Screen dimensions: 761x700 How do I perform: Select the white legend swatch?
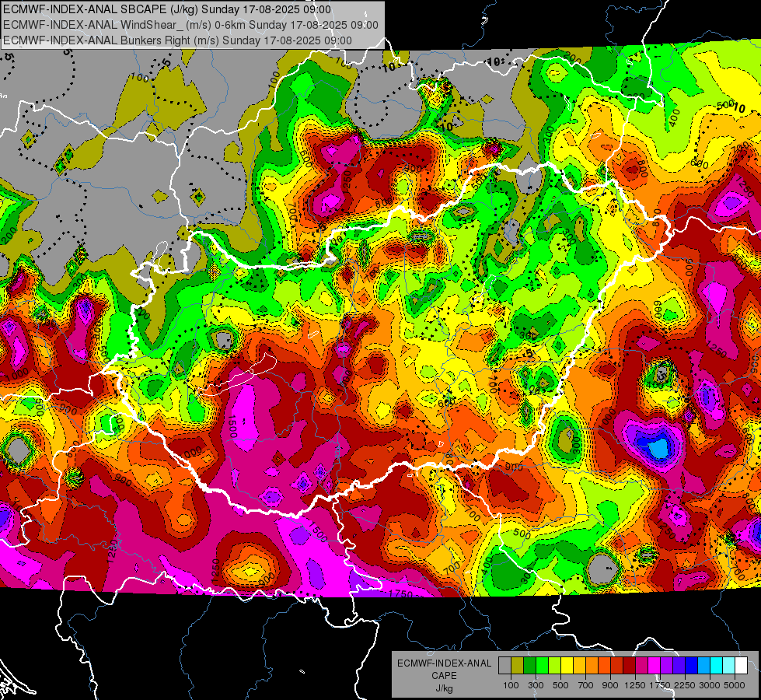point(741,666)
